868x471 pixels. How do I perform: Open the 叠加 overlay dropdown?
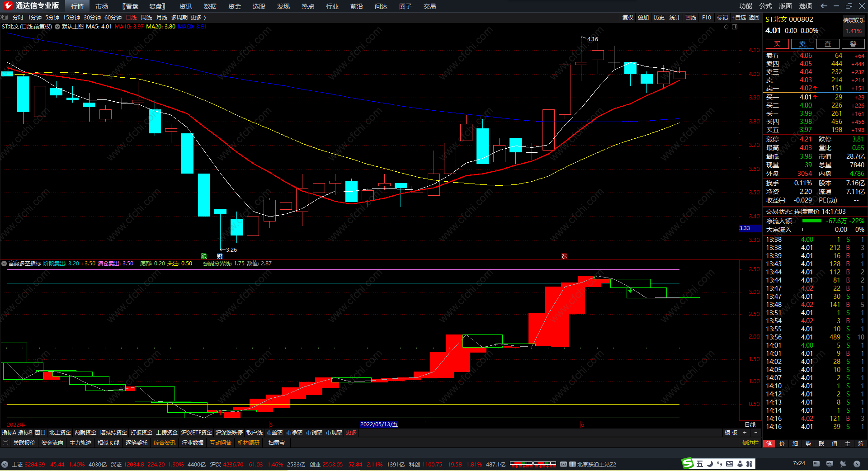pyautogui.click(x=643, y=18)
